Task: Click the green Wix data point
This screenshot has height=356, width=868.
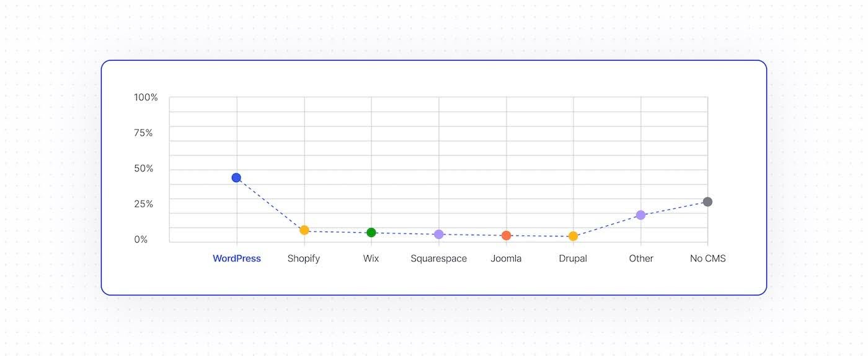Action: pos(371,232)
